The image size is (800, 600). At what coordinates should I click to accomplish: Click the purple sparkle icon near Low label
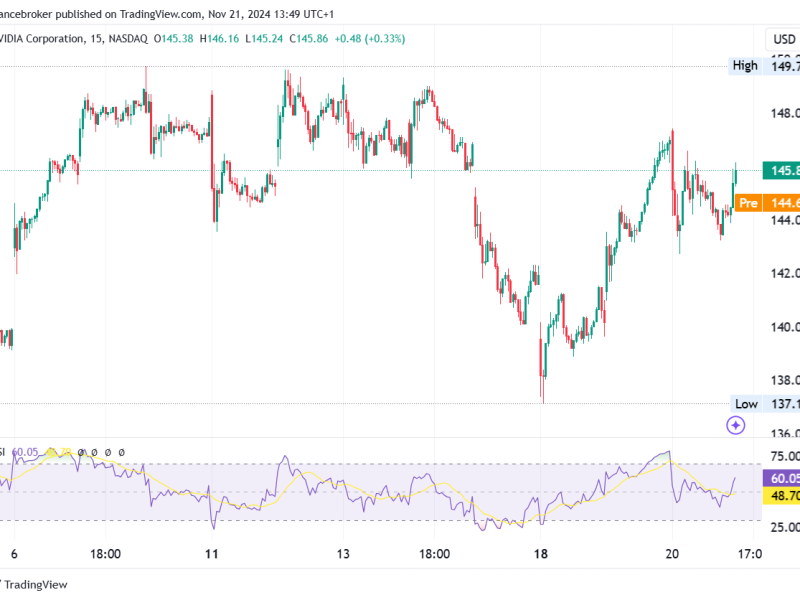736,425
